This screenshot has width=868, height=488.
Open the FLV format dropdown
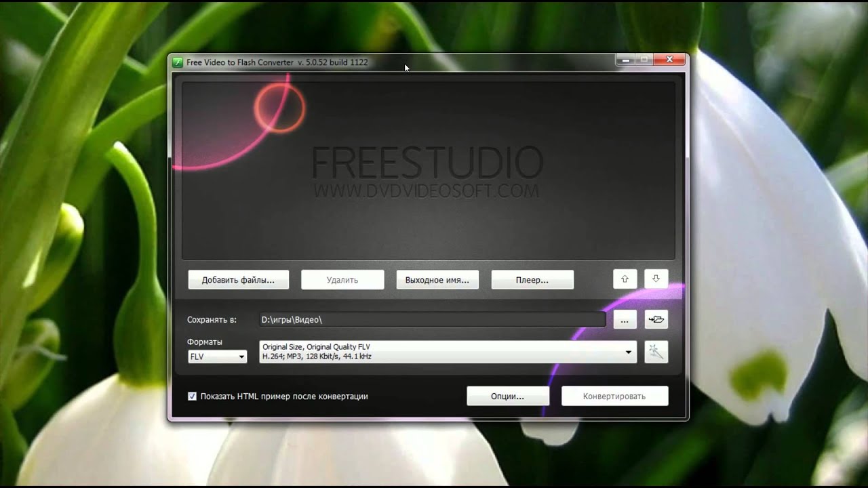point(217,357)
